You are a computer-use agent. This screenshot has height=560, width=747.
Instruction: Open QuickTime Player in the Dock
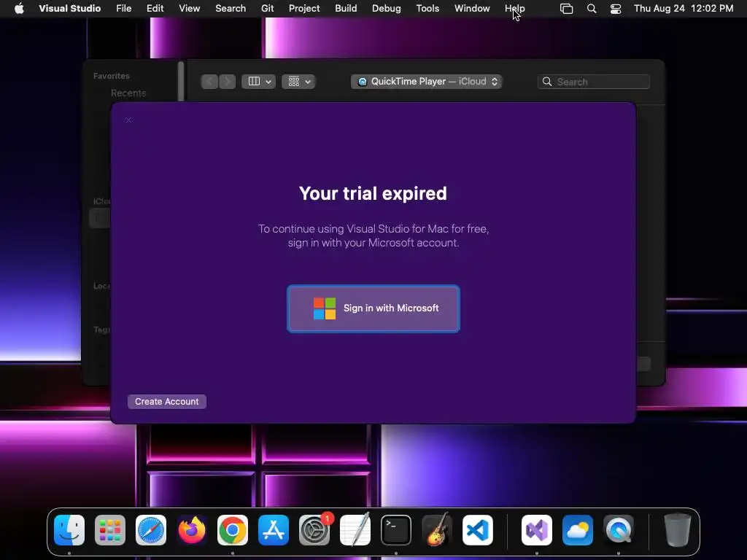[619, 530]
